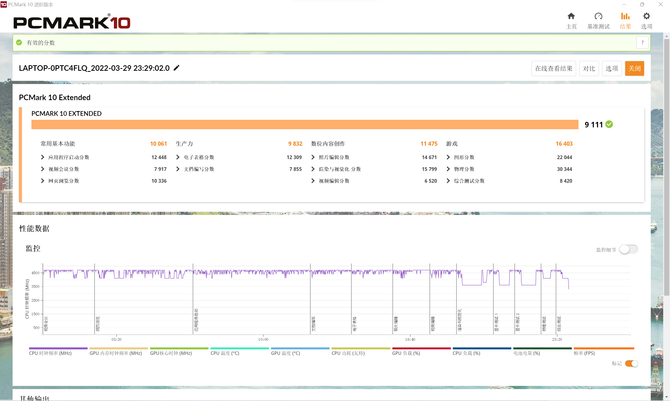Viewport: 670px width, 401px height.
Task: Expand the spreadsheet score (电子表格分数) row
Action: pos(179,157)
